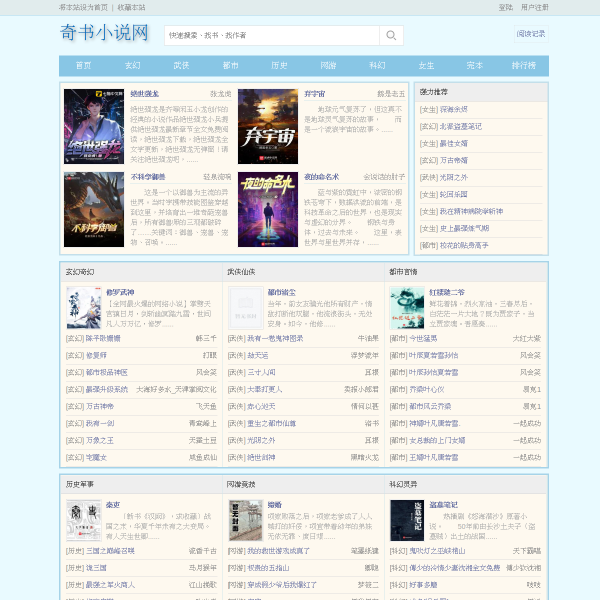Open 万古神帝 in 玄幻 list

coord(100,406)
